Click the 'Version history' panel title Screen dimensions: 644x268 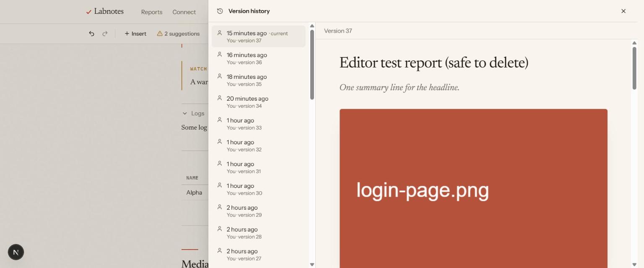(249, 11)
